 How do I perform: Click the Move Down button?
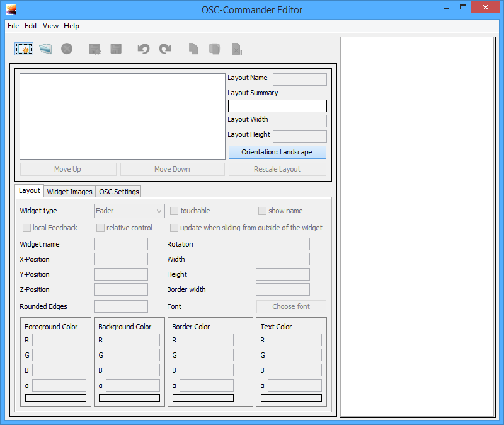click(x=172, y=169)
